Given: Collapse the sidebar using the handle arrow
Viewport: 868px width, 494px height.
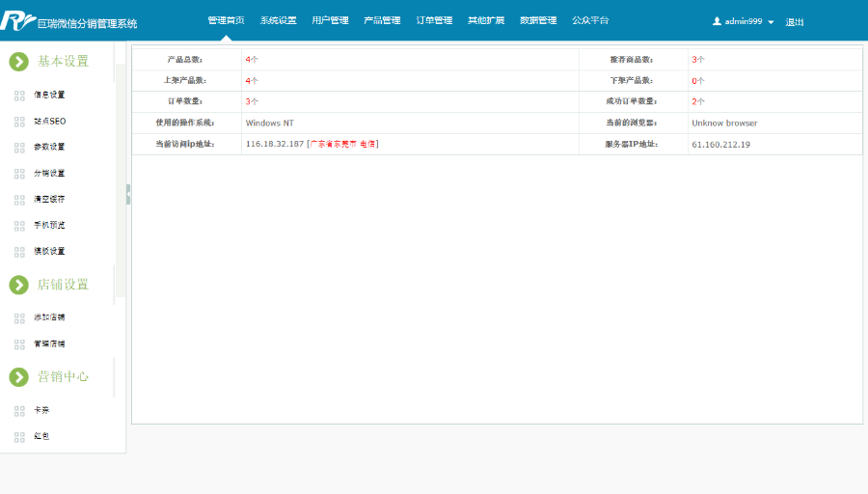Looking at the screenshot, I should tap(128, 194).
